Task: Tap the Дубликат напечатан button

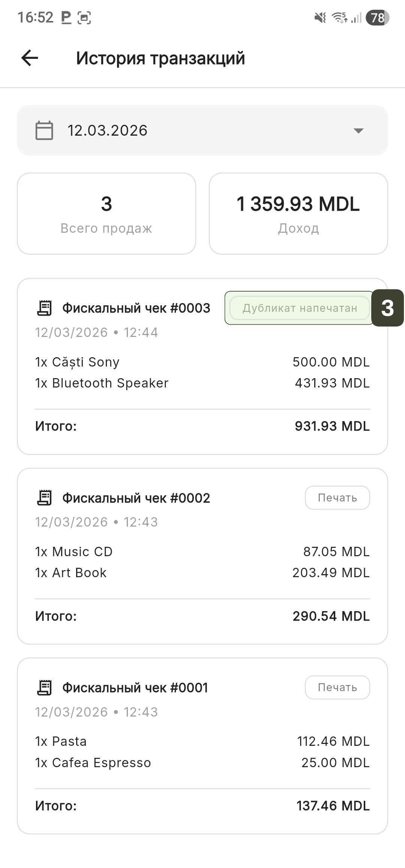Action: pos(299,308)
